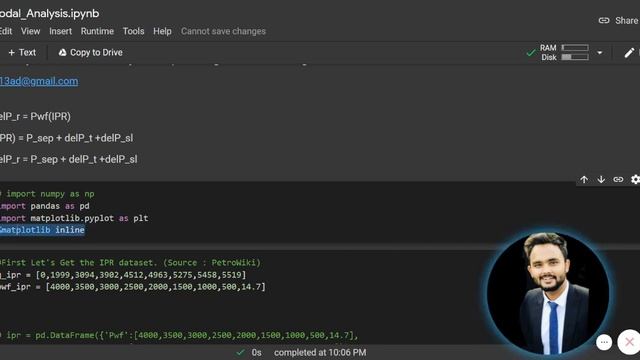Click the highlighted 'matplotlib inline' line
The width and height of the screenshot is (640, 360).
coord(42,230)
